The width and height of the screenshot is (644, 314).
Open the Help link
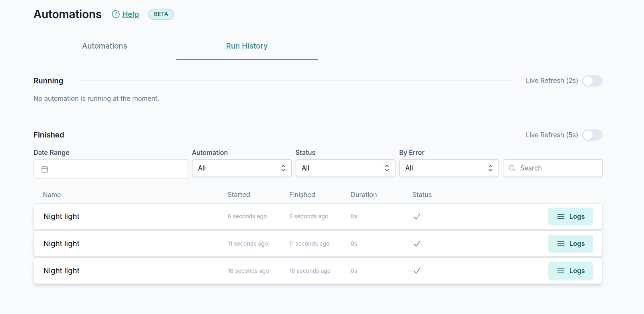point(130,14)
